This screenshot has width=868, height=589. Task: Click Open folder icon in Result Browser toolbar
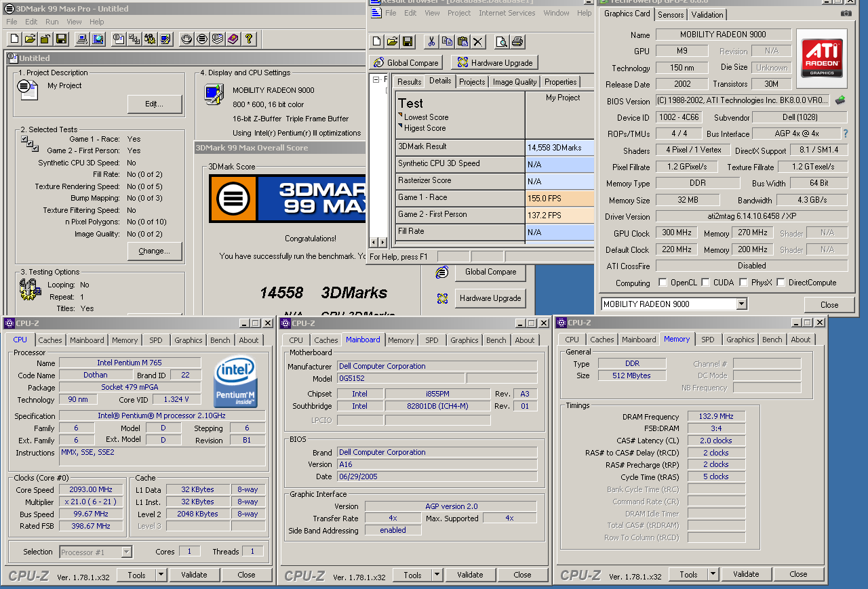392,42
